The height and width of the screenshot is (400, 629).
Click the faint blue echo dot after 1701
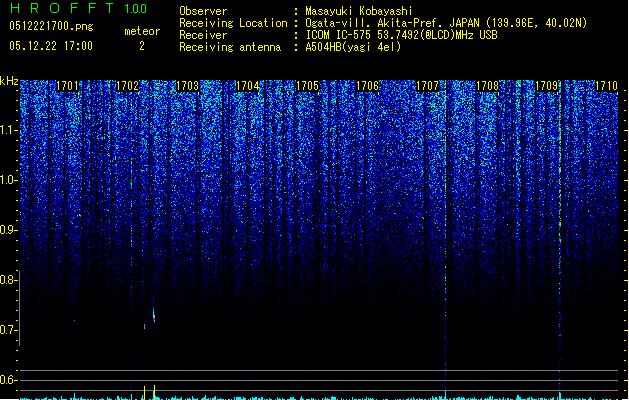pos(74,320)
